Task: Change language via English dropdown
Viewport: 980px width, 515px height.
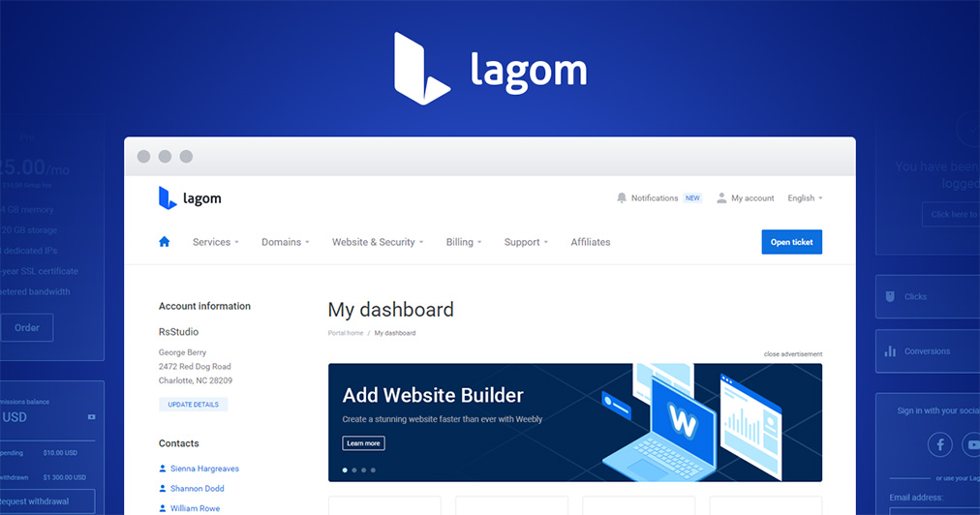Action: click(x=805, y=198)
